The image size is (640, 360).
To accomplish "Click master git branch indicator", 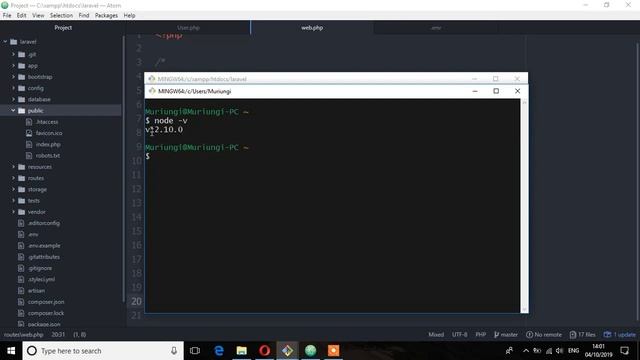I will (506, 335).
